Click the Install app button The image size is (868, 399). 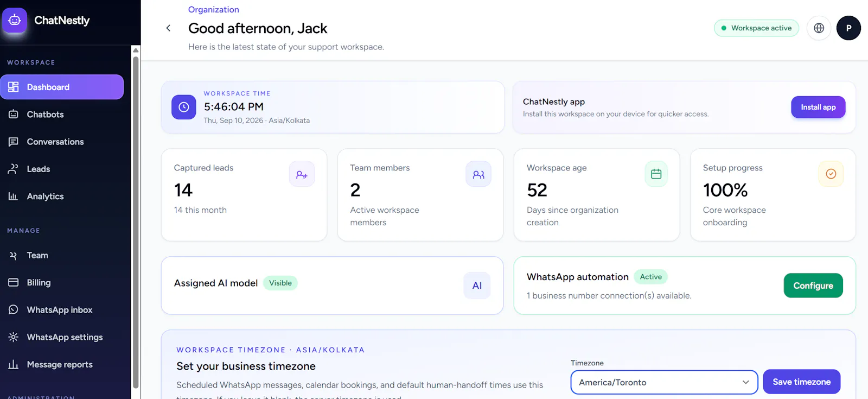pyautogui.click(x=818, y=107)
